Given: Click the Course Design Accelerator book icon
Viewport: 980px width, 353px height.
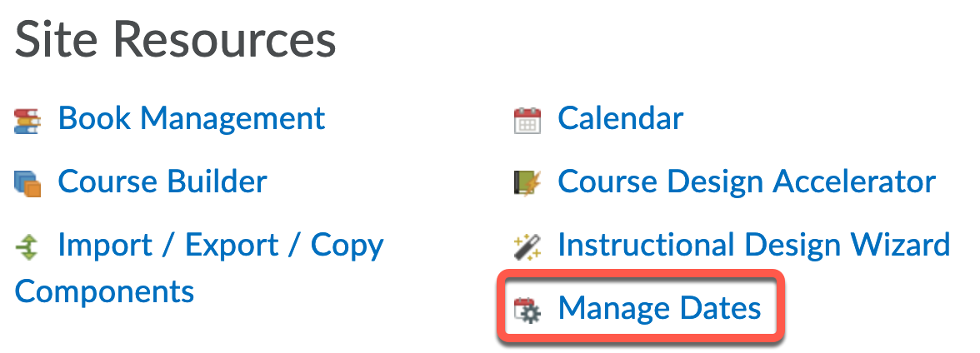Looking at the screenshot, I should (x=527, y=182).
